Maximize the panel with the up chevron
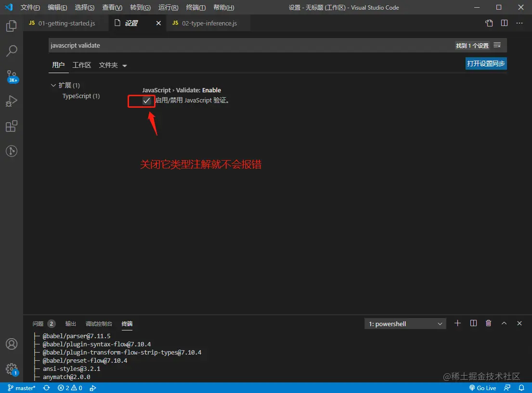Screen dimensions: 532x393 [x=504, y=323]
